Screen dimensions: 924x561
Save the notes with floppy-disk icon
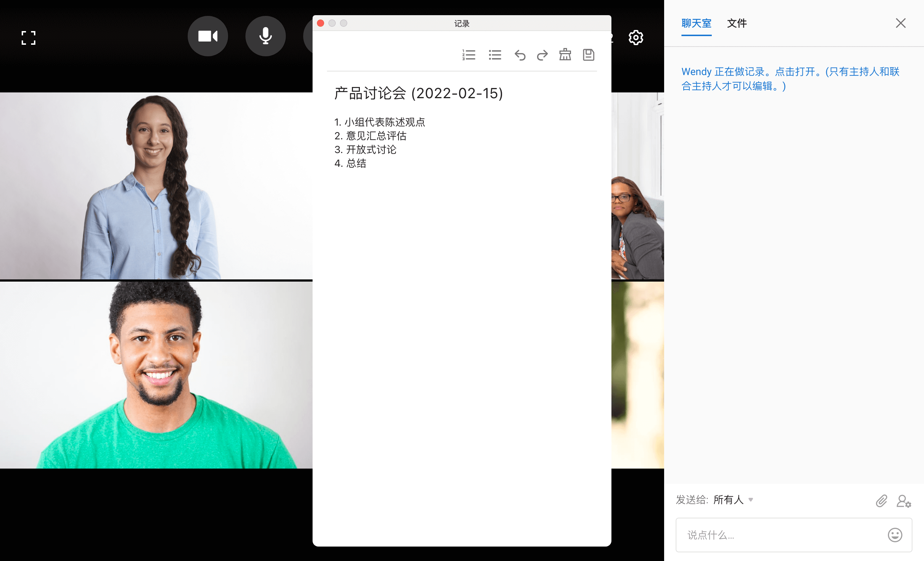coord(588,55)
